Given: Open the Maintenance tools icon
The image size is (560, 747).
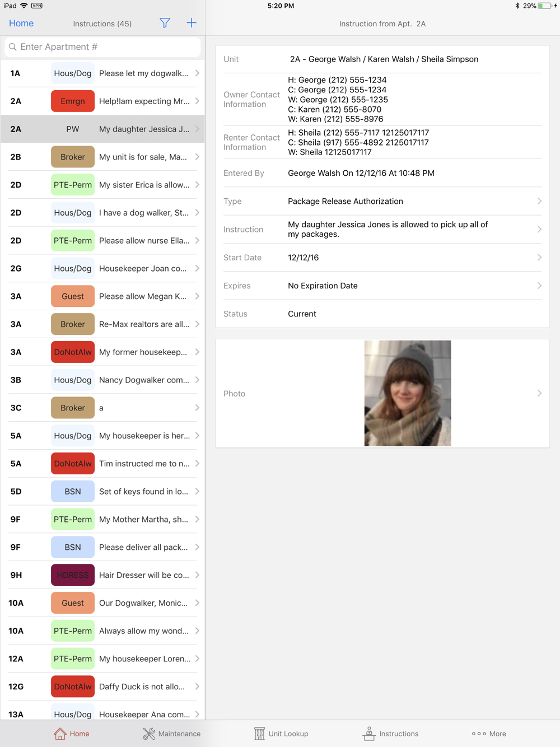Looking at the screenshot, I should [149, 734].
